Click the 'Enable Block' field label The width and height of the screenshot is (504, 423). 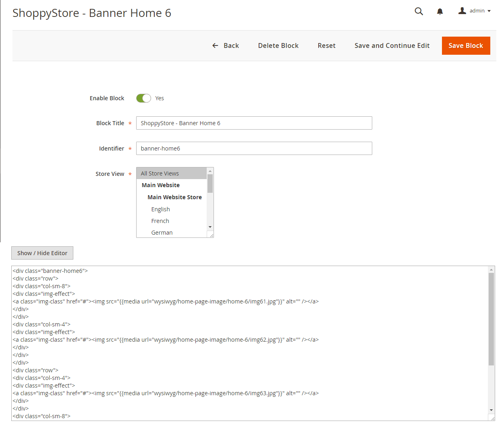click(x=107, y=98)
